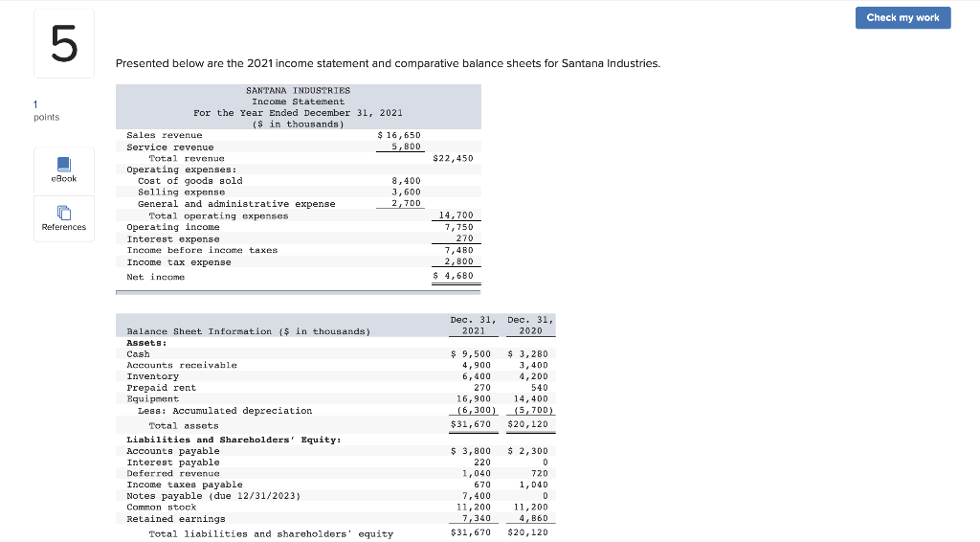Select the 2020 Equipment value 14,400
980x542 pixels.
[x=530, y=399]
